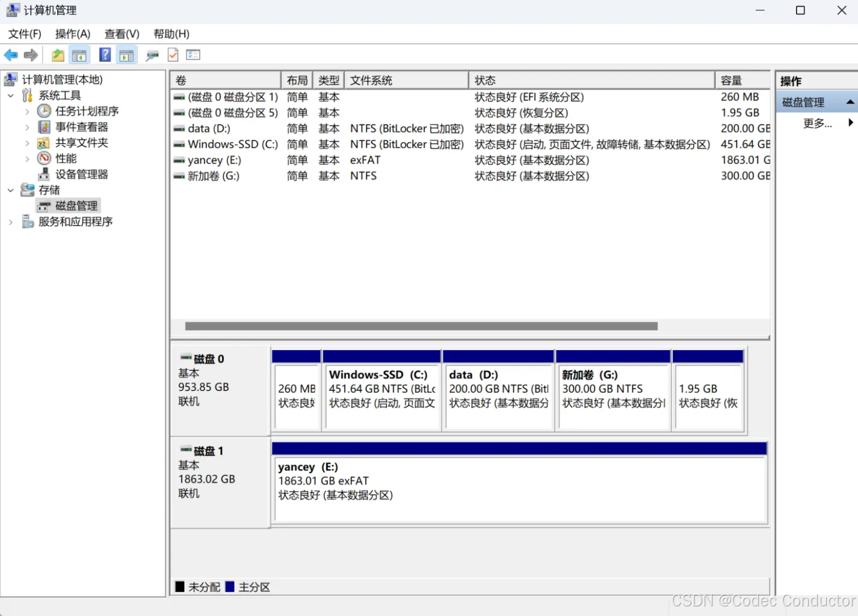Toggle the show/hide action pane icon
858x616 pixels.
126,55
